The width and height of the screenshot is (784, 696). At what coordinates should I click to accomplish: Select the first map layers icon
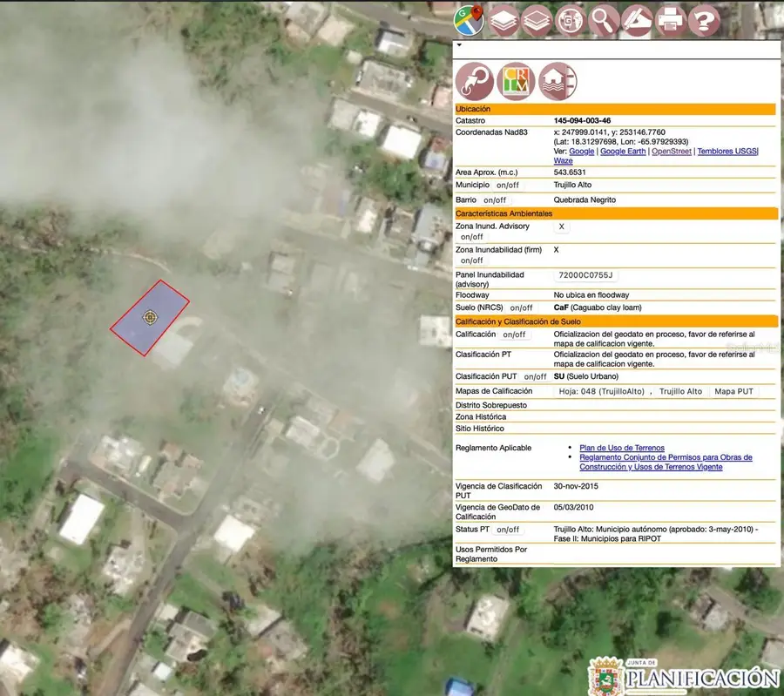point(503,19)
